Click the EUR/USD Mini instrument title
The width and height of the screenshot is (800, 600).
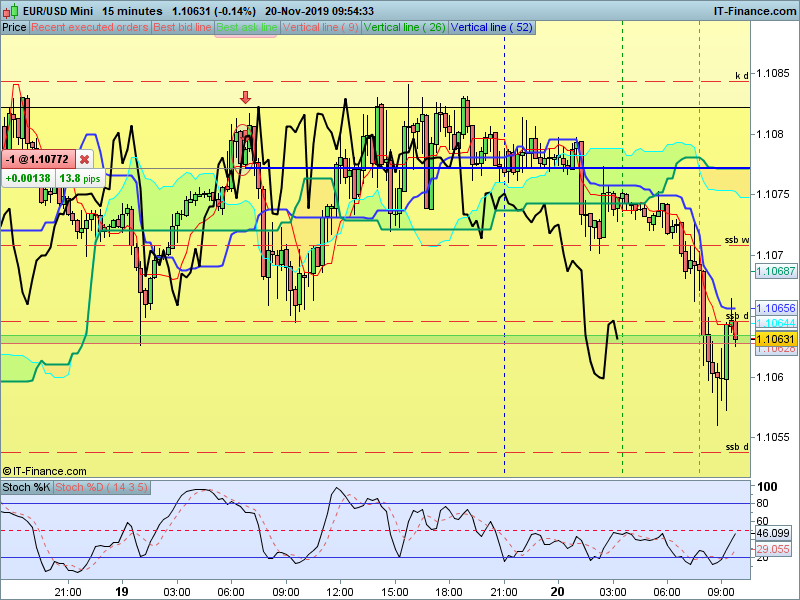pos(58,11)
